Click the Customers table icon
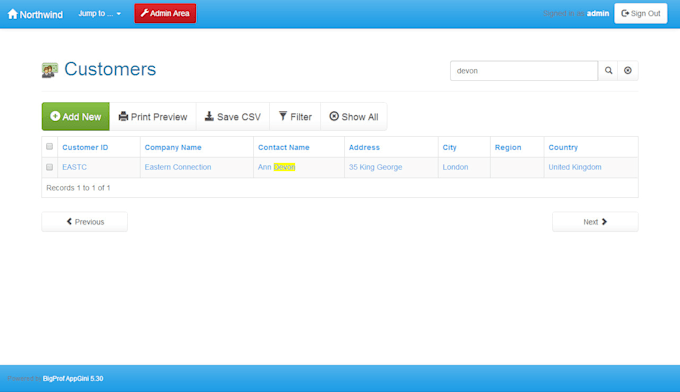 [x=50, y=70]
